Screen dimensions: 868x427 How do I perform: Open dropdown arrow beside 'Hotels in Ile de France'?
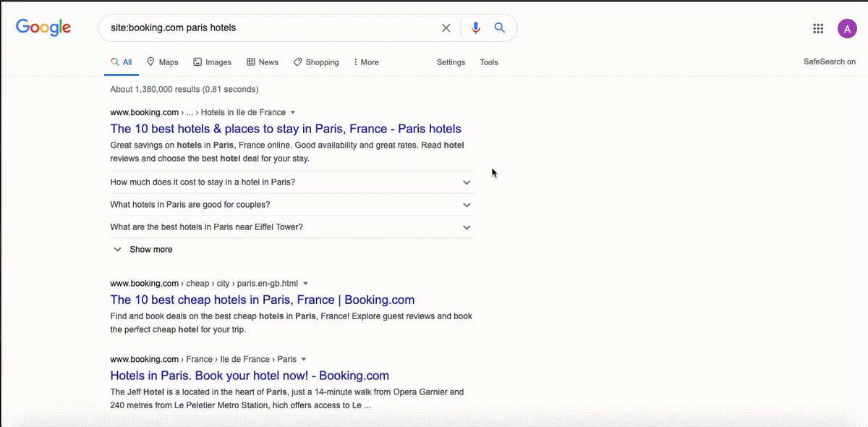pos(293,112)
